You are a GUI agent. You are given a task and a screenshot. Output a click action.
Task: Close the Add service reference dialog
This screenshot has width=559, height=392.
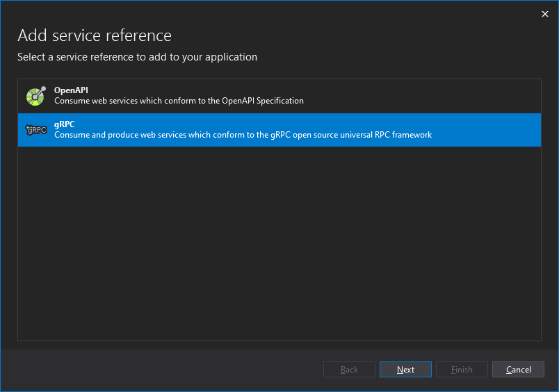click(x=544, y=14)
